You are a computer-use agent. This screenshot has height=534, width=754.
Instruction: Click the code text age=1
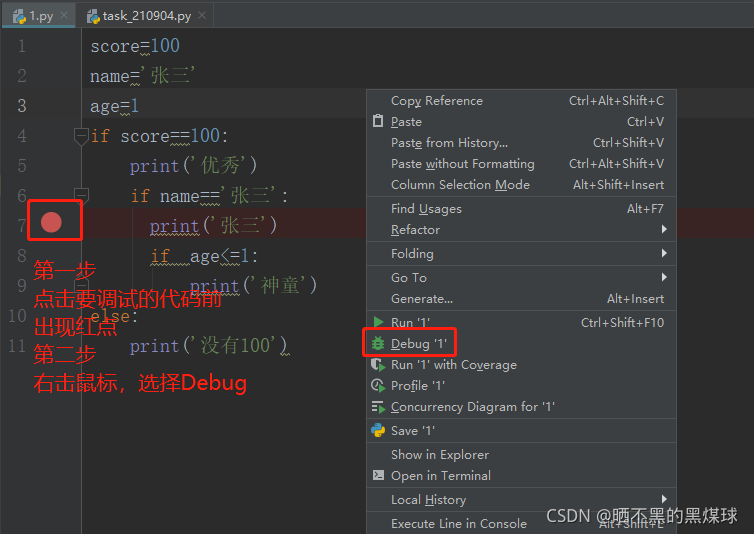pyautogui.click(x=114, y=106)
